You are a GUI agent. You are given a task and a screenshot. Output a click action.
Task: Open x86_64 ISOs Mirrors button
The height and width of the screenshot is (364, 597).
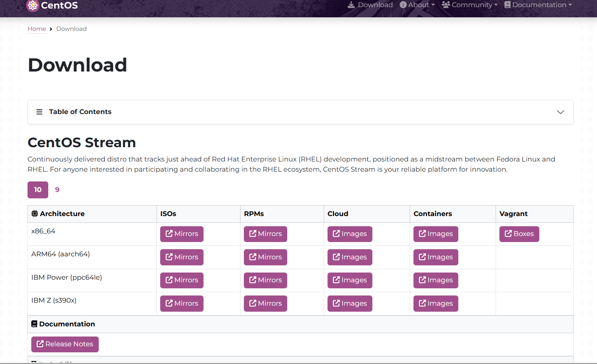click(x=182, y=234)
